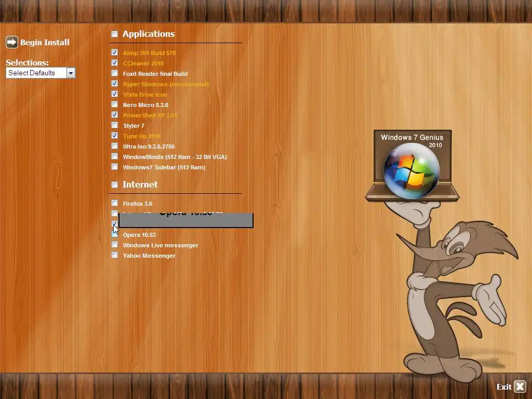Check the Windows Live messenger checkbox
Image resolution: width=532 pixels, height=399 pixels.
tap(115, 245)
